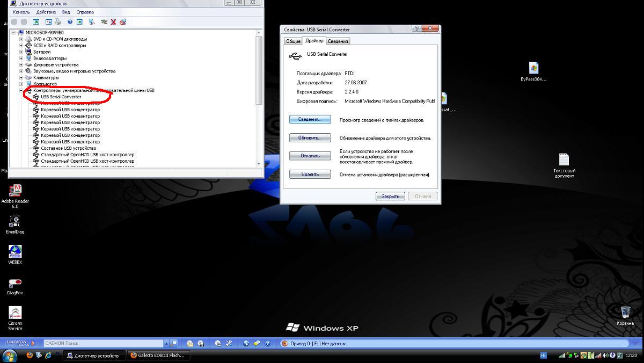Screen dimensions: 644x363
Task: Click the FR language indicator in taskbar
Action: (x=543, y=355)
